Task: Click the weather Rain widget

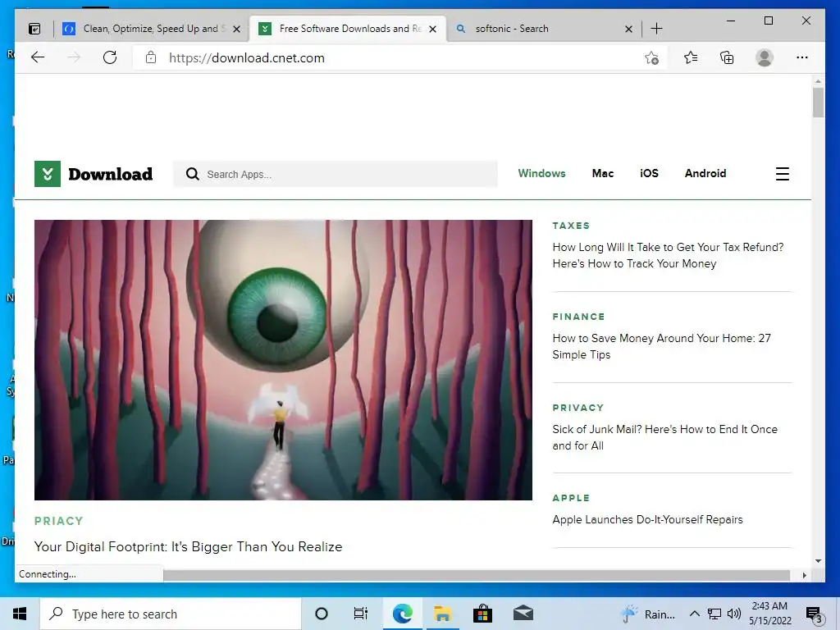Action: point(648,614)
